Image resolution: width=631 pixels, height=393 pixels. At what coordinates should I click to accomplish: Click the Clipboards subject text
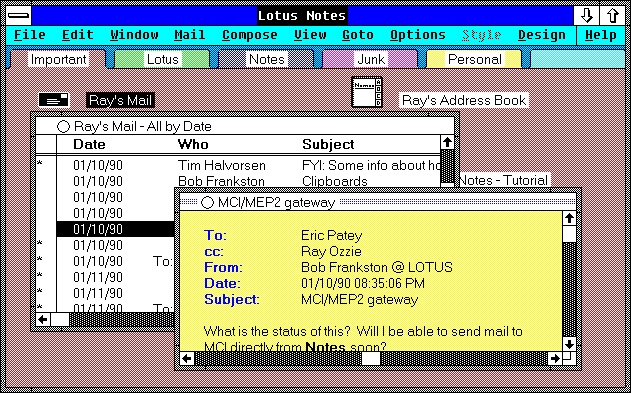point(335,181)
